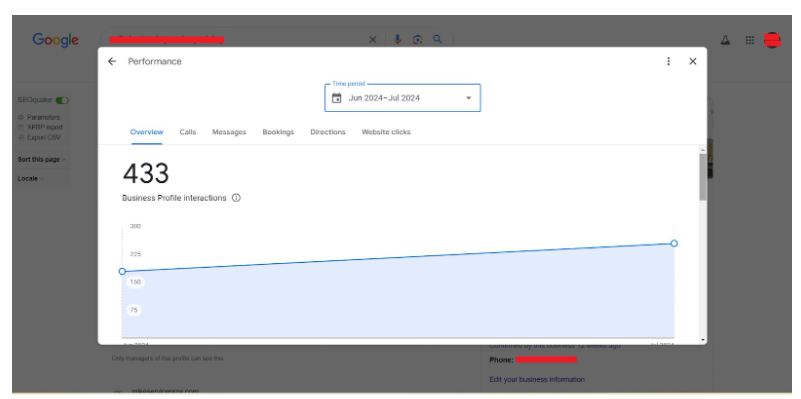Open the Google account avatar
The width and height of the screenshot is (801, 399).
click(x=772, y=40)
